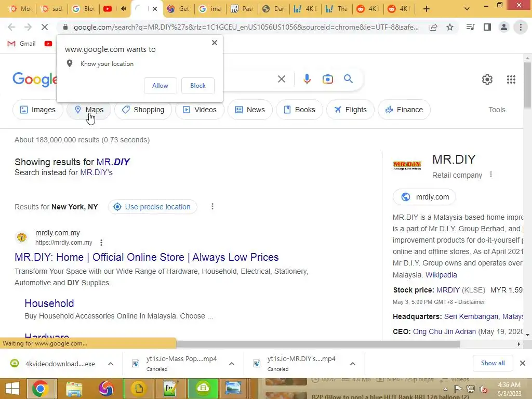
Task: Toggle the Chrome side panel icon
Action: (487, 27)
